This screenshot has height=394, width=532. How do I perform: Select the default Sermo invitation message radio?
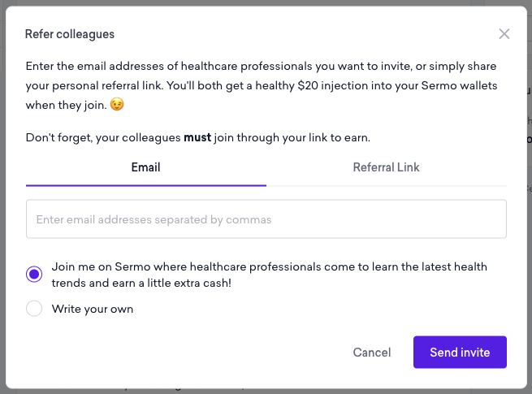(34, 275)
